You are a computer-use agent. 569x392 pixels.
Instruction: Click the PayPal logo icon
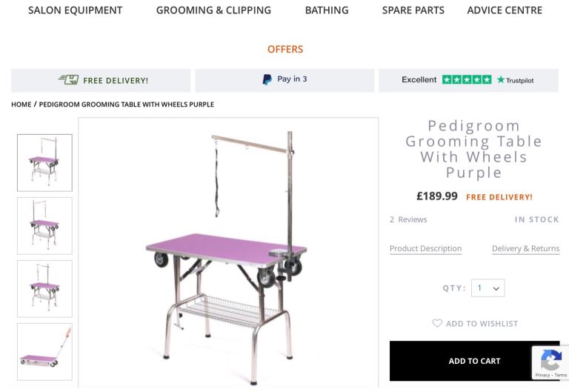[x=267, y=80]
